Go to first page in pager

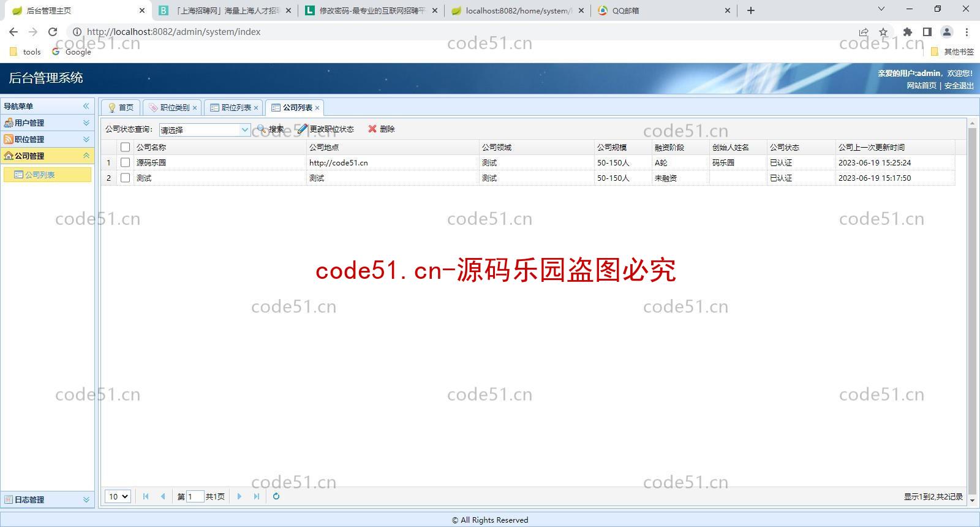point(146,496)
